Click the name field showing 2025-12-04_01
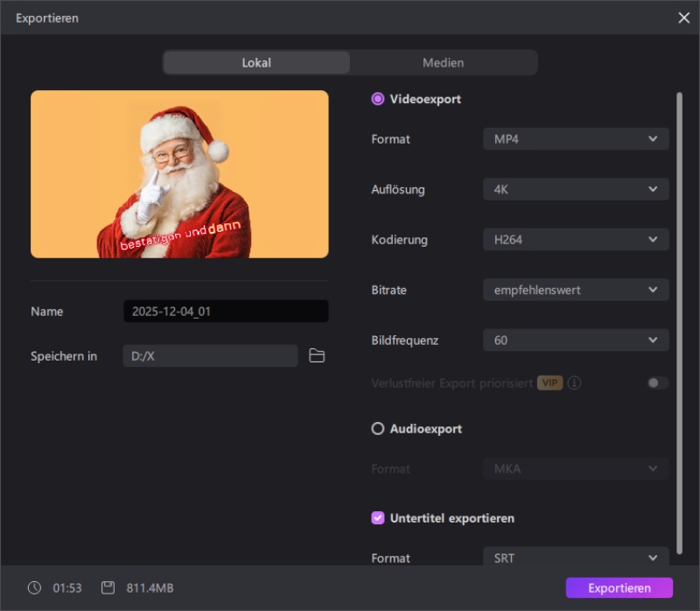700x611 pixels. [226, 311]
